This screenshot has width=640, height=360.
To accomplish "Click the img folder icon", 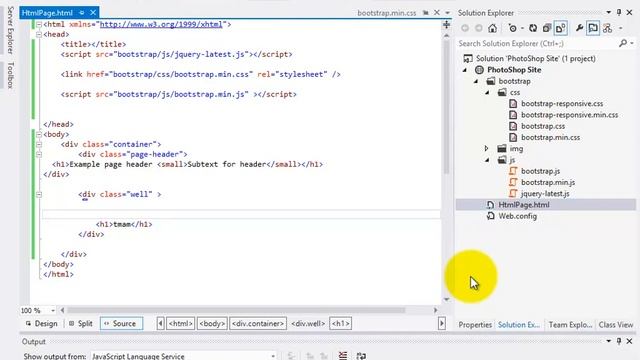I will [x=502, y=149].
